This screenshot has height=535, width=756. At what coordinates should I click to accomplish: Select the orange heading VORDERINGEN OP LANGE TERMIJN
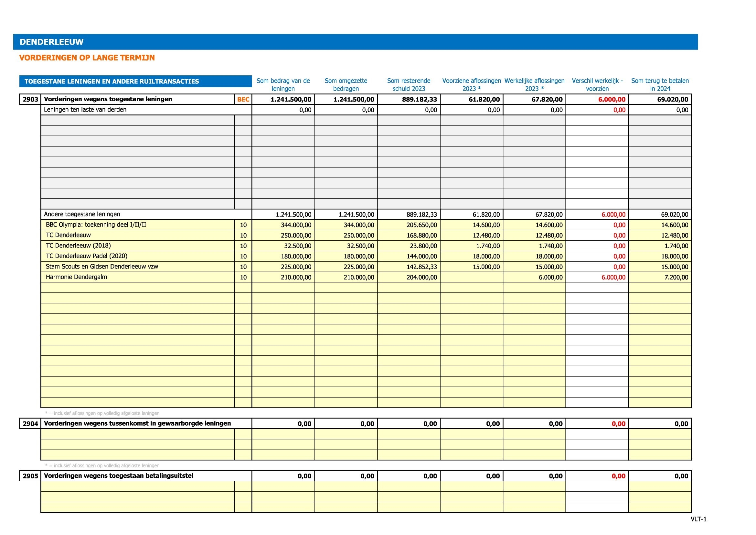pos(87,58)
